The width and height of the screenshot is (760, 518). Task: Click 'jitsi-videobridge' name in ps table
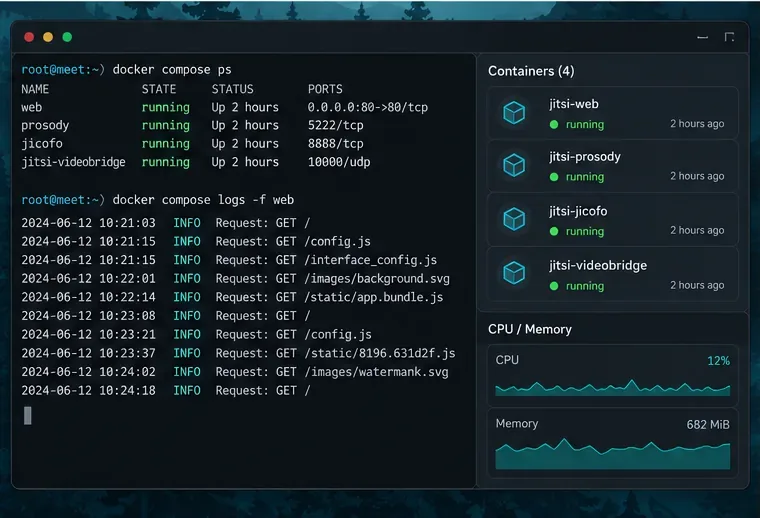pos(73,162)
